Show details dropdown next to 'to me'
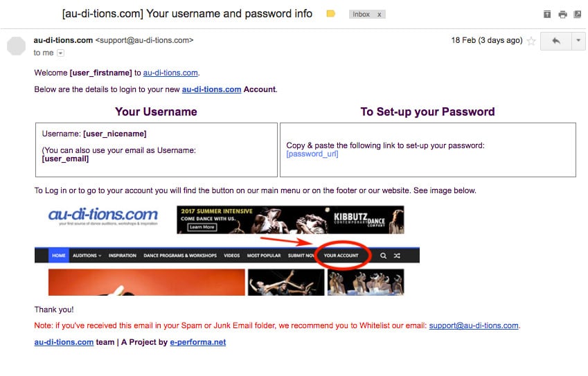 pyautogui.click(x=60, y=53)
